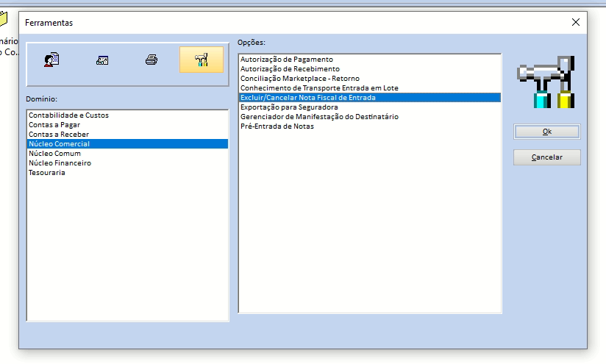Choose Conhecimento de Transporte Entrada em Lote
Screen dimensions: 606x364
point(370,88)
